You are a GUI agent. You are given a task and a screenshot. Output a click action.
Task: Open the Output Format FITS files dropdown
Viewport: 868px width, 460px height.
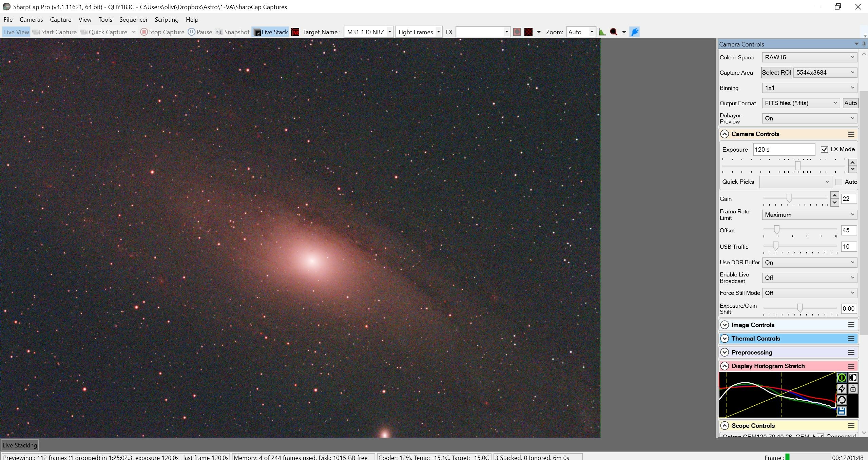(x=801, y=103)
